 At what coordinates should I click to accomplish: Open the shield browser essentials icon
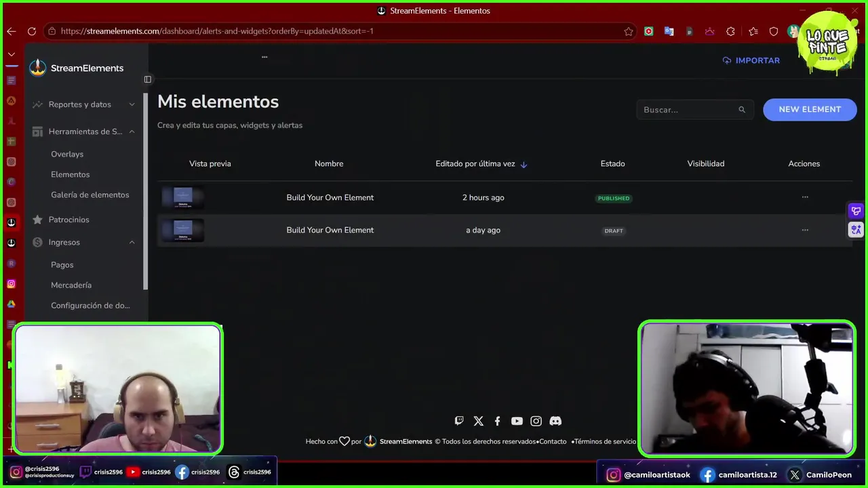774,31
